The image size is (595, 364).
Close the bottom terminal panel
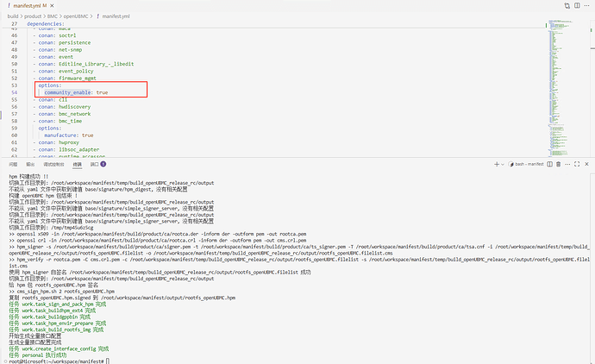586,163
